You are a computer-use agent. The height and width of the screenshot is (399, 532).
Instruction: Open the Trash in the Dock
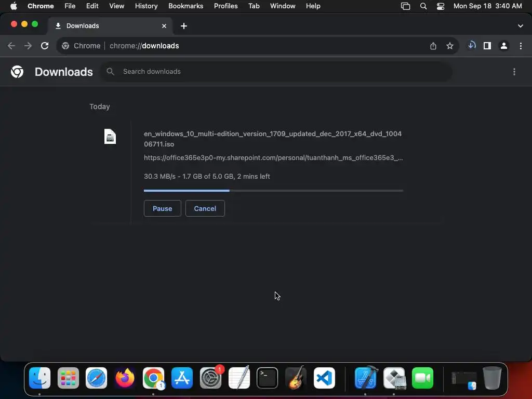(493, 378)
